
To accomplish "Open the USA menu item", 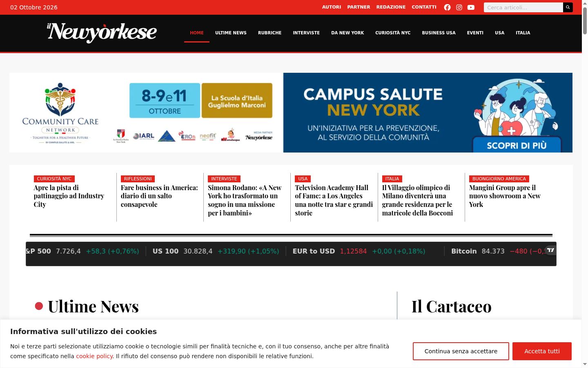I will point(499,33).
